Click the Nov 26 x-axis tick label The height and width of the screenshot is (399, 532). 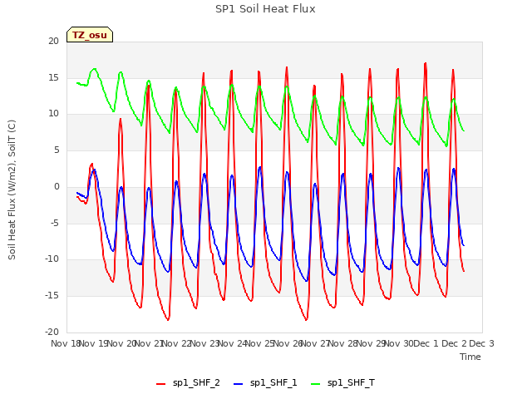coord(288,343)
